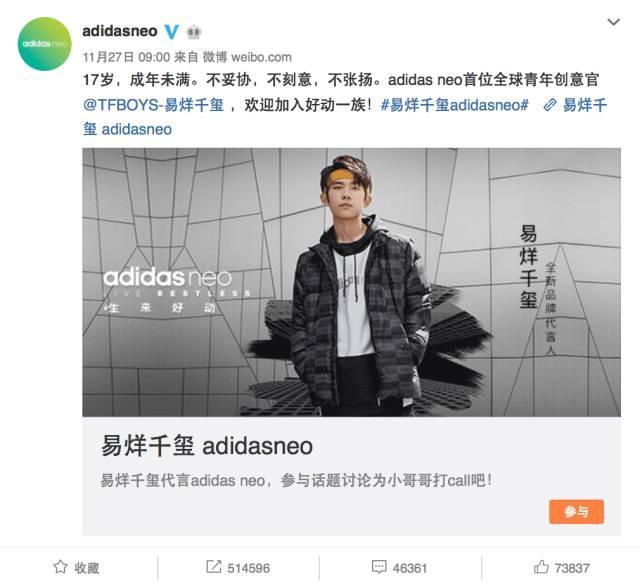This screenshot has width=640, height=586.
Task: Click the link chain icon in post text
Action: point(549,105)
